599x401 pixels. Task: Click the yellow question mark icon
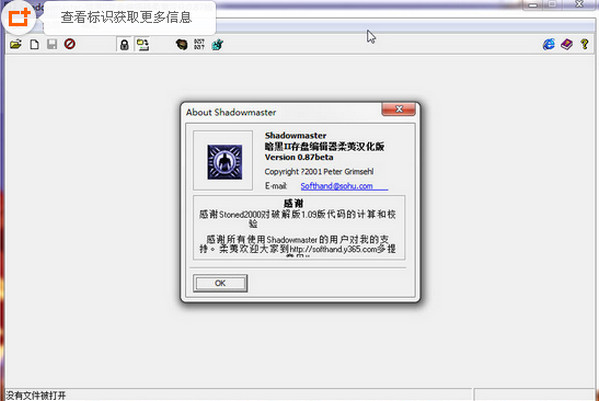point(584,44)
